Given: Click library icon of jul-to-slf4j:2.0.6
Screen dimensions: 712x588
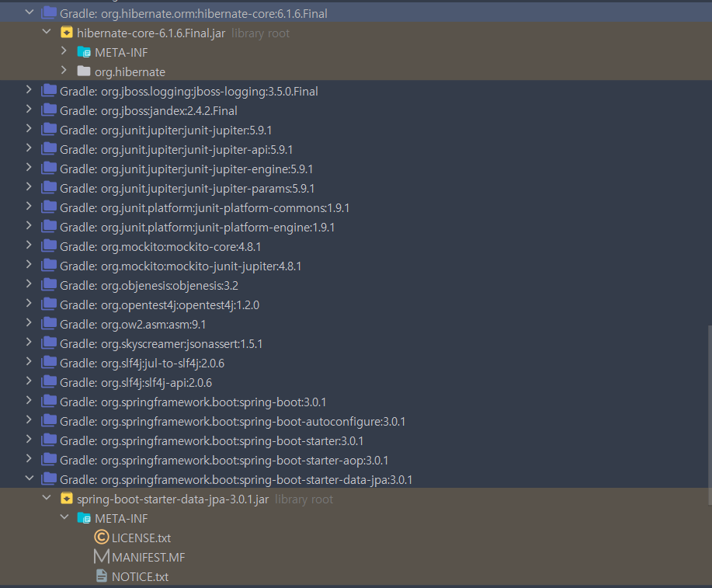Looking at the screenshot, I should (49, 363).
